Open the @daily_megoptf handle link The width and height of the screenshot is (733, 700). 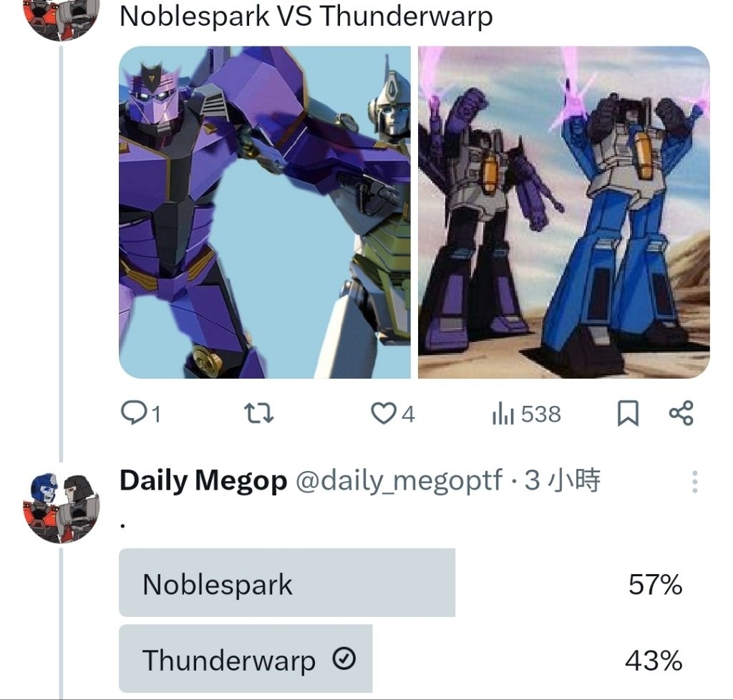pyautogui.click(x=399, y=481)
